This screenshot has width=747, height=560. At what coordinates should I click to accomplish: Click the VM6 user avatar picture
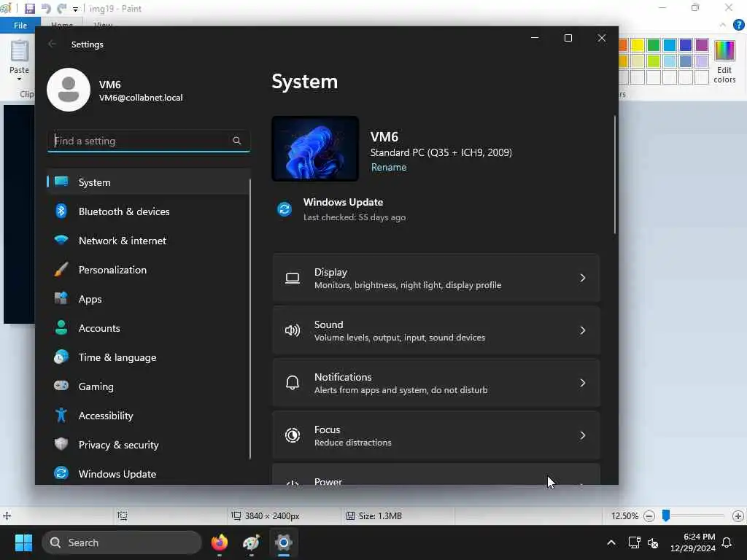(x=69, y=90)
